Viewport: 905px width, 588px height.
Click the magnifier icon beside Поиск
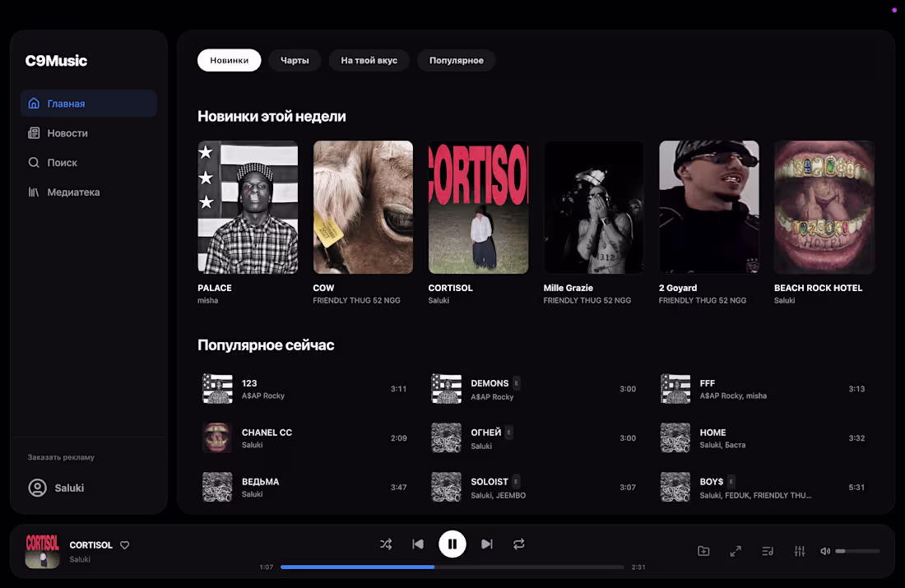point(34,162)
